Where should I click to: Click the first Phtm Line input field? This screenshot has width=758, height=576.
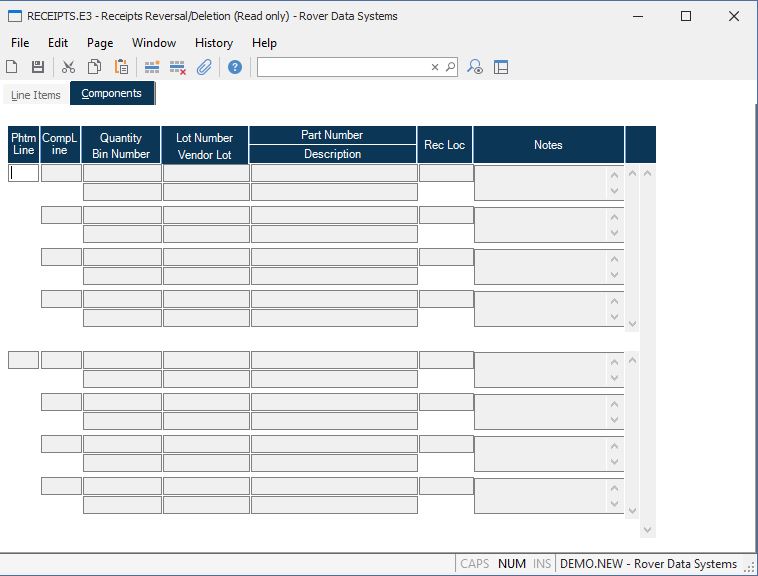point(24,173)
